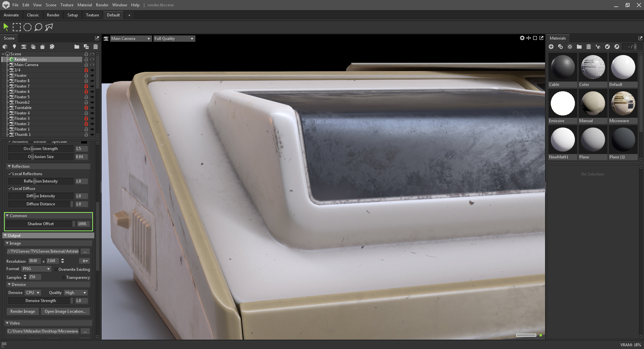
Task: Open the Main Camera dropdown
Action: tap(131, 39)
